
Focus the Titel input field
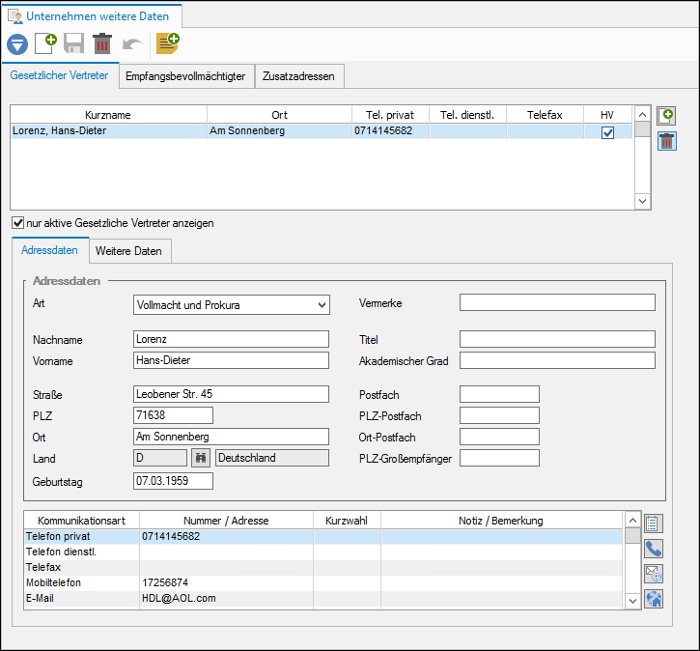tap(558, 339)
